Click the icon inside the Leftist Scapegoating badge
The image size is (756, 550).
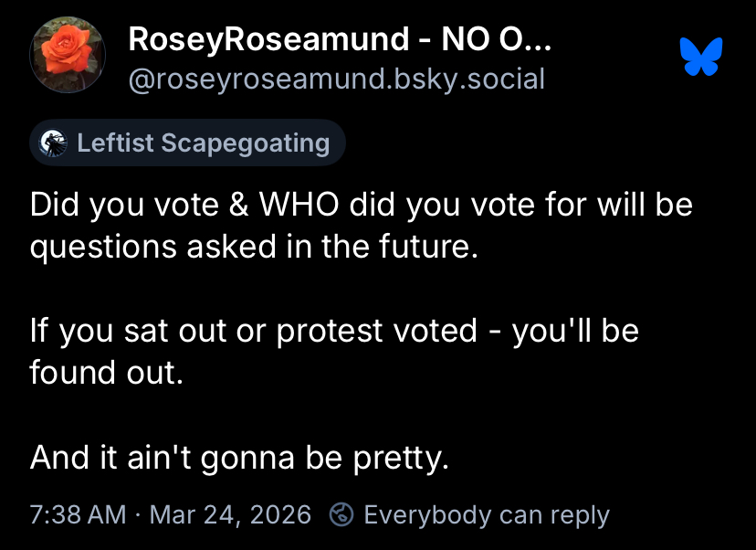56,143
